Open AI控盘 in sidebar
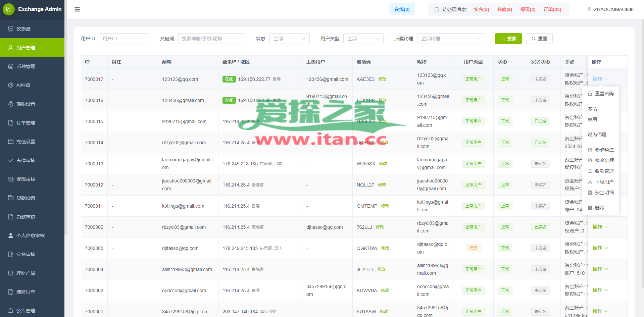This screenshot has width=644, height=317. coord(32,85)
